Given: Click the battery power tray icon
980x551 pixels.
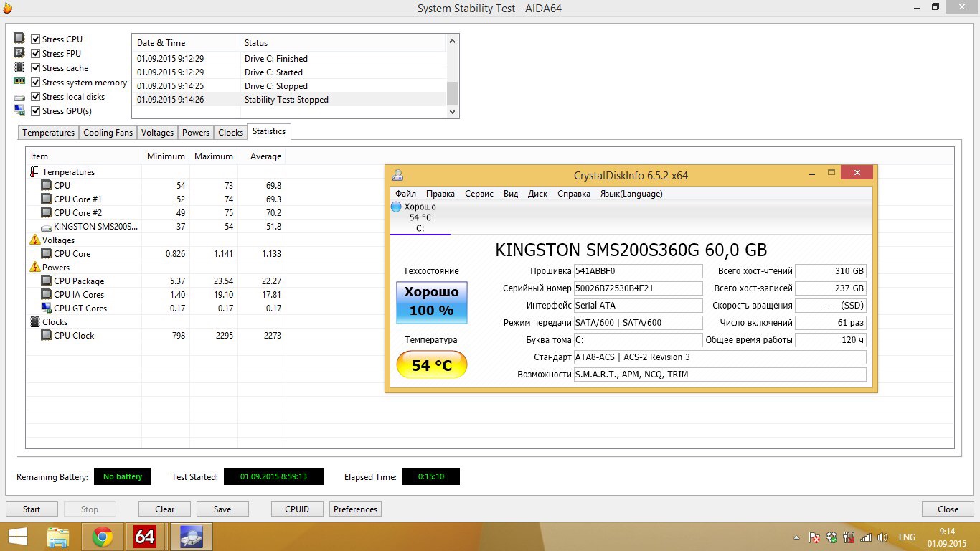Looking at the screenshot, I should coord(849,537).
